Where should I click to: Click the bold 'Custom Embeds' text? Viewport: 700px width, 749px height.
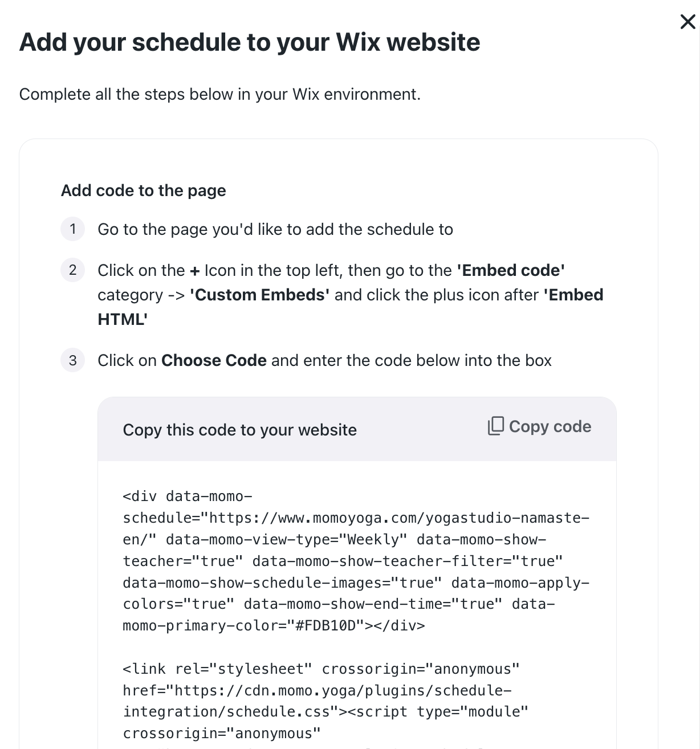[x=259, y=295]
